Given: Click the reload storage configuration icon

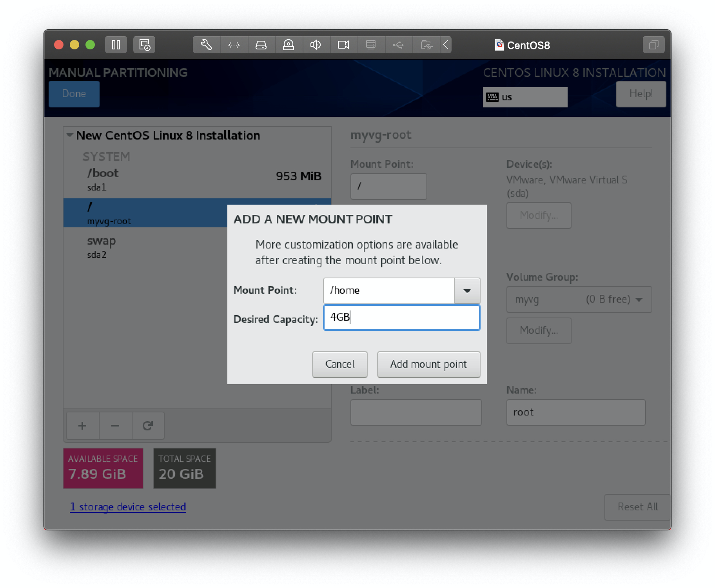Looking at the screenshot, I should pos(148,426).
